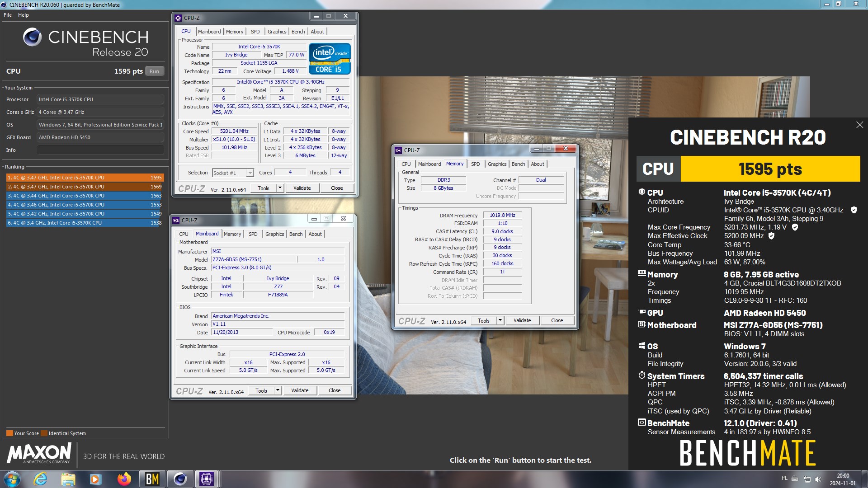
Task: Click the empty Info input field
Action: 100,150
